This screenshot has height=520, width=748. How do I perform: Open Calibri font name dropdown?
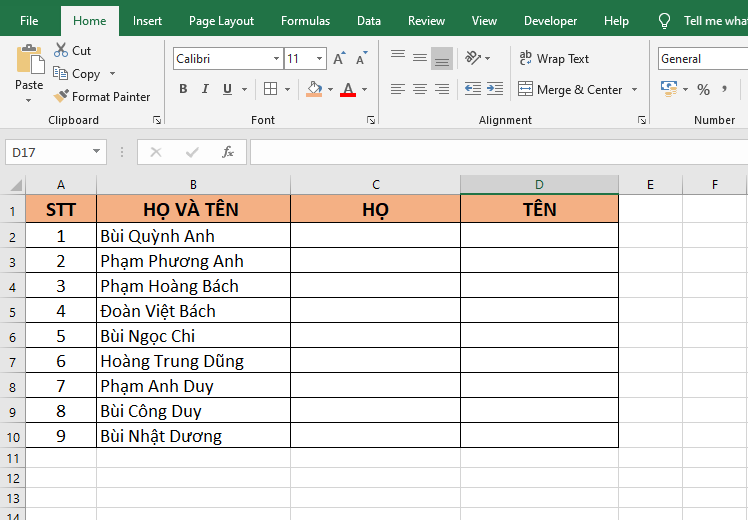[276, 59]
